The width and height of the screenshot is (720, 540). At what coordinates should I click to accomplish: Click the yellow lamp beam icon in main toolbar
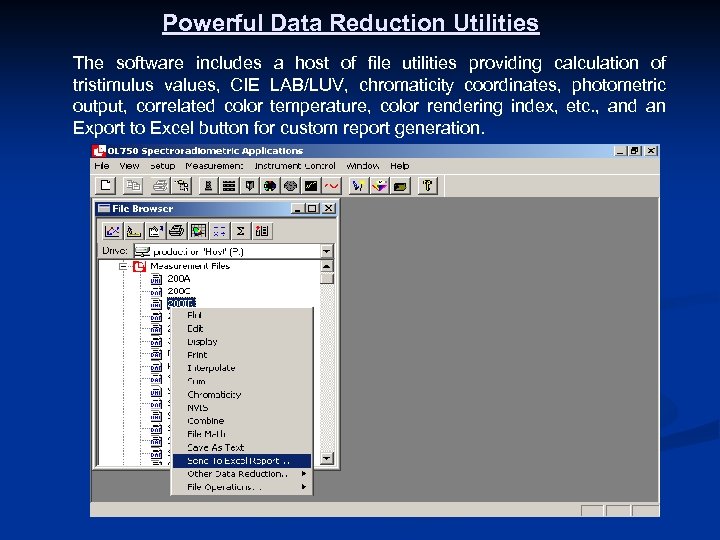pyautogui.click(x=358, y=186)
